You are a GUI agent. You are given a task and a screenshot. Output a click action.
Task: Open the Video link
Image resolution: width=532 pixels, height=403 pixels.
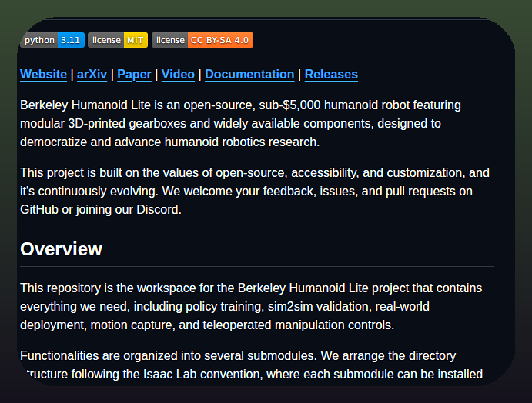(178, 75)
